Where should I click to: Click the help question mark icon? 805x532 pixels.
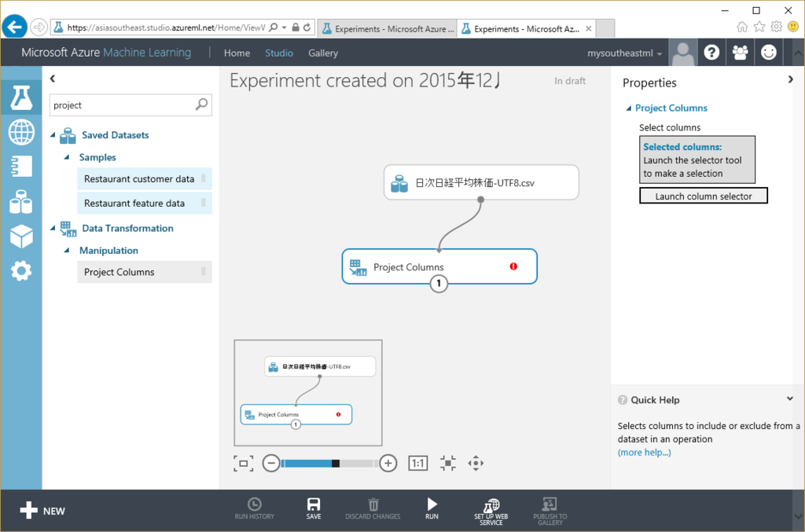[711, 53]
